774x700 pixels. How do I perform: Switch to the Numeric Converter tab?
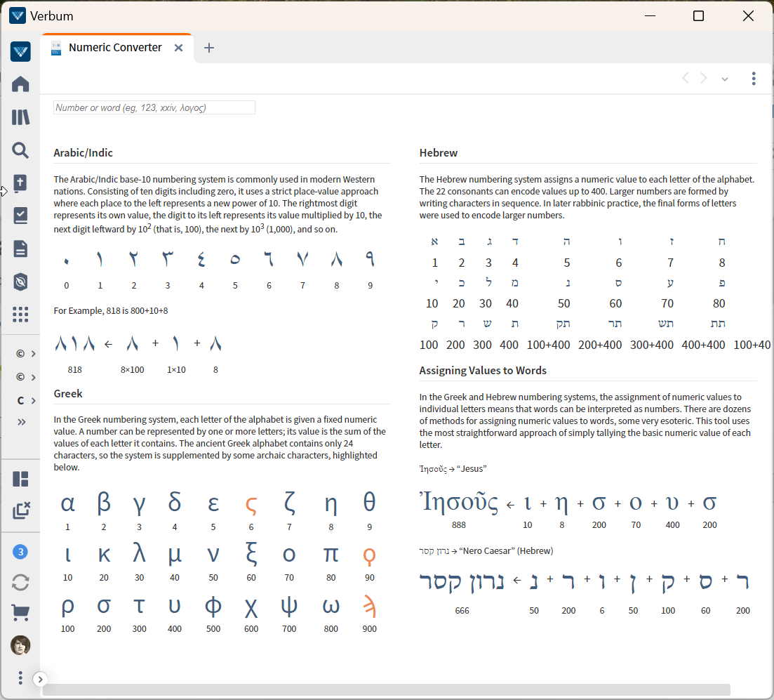(114, 47)
